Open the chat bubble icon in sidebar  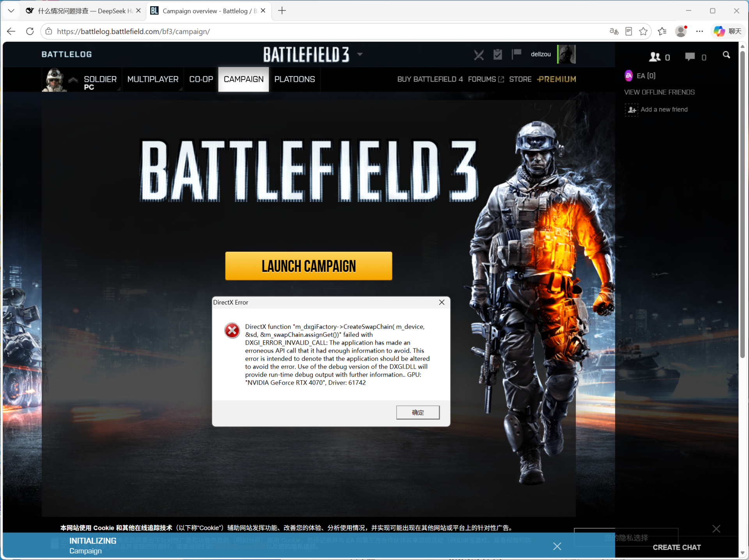point(690,57)
